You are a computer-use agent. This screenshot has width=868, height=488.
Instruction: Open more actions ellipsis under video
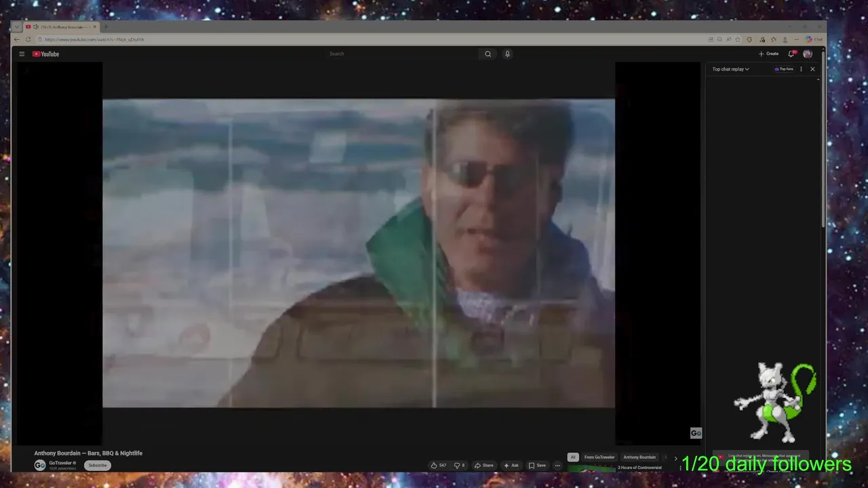point(557,466)
